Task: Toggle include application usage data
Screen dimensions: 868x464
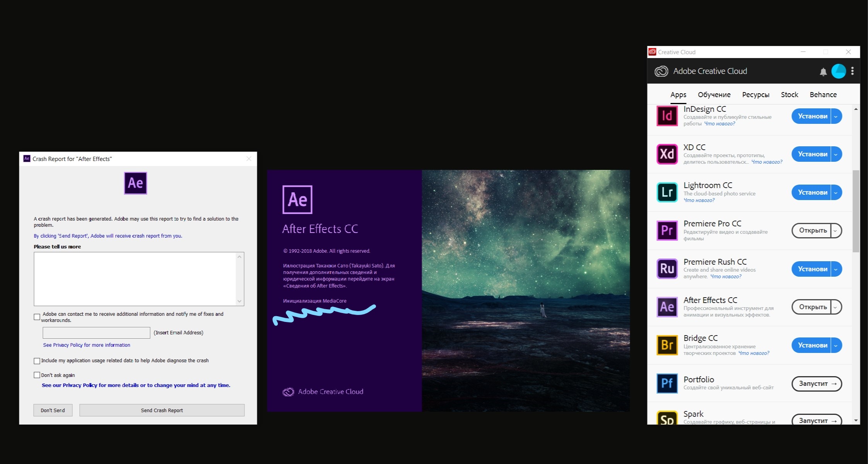Action: click(37, 360)
